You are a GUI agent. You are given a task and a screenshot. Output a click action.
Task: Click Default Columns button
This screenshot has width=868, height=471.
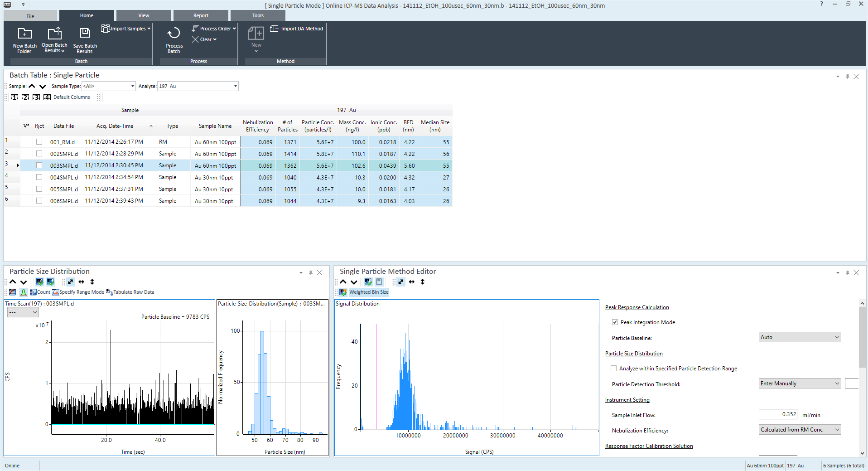72,97
